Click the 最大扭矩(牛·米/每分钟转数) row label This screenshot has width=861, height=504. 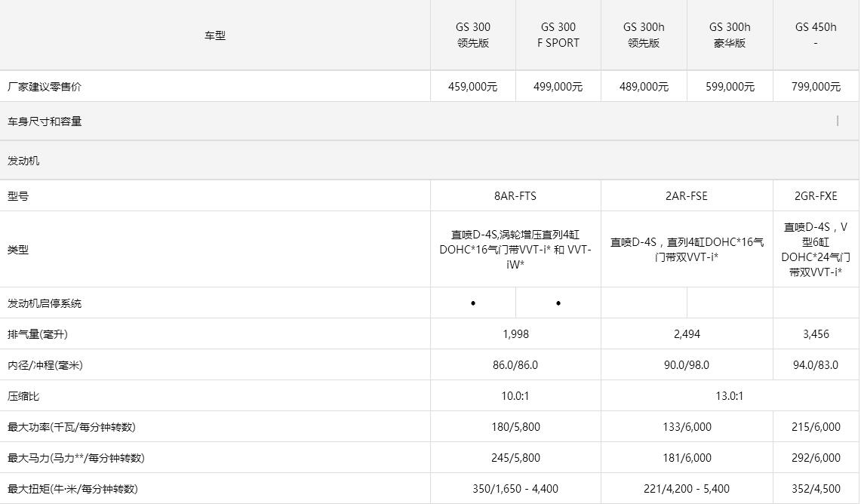72,489
